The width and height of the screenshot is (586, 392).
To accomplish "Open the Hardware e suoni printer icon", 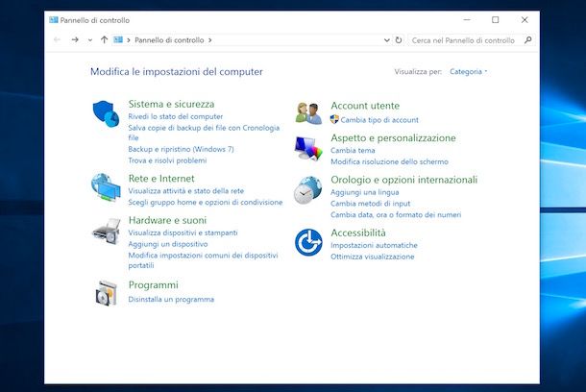I will pyautogui.click(x=107, y=231).
